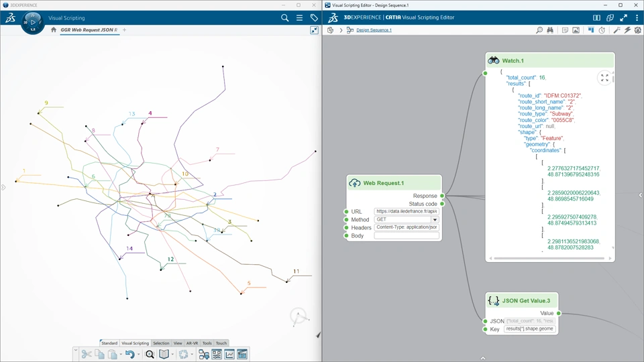Switch to the Visual Scripting toolbar tab
This screenshot has height=362, width=644.
coord(135,343)
